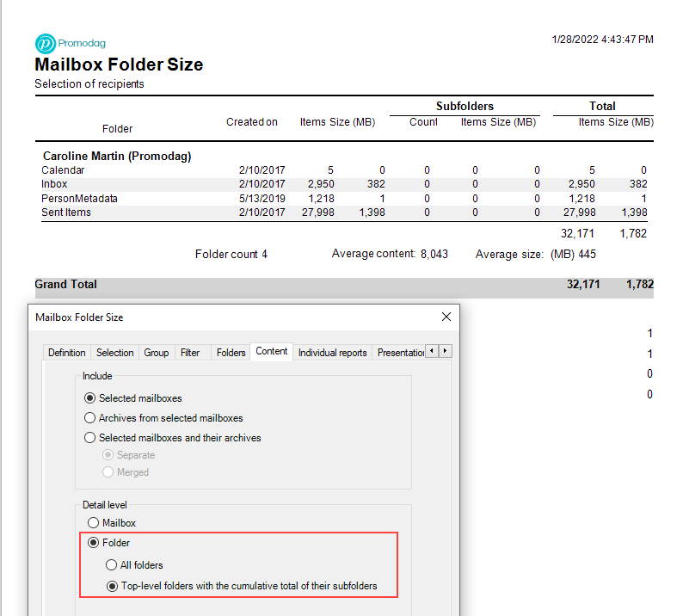Choose 'Archives from selected mailboxes' option
The width and height of the screenshot is (683, 616).
pos(90,418)
